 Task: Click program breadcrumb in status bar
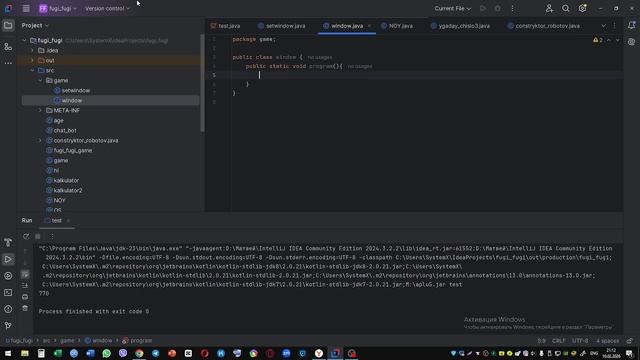click(137, 340)
